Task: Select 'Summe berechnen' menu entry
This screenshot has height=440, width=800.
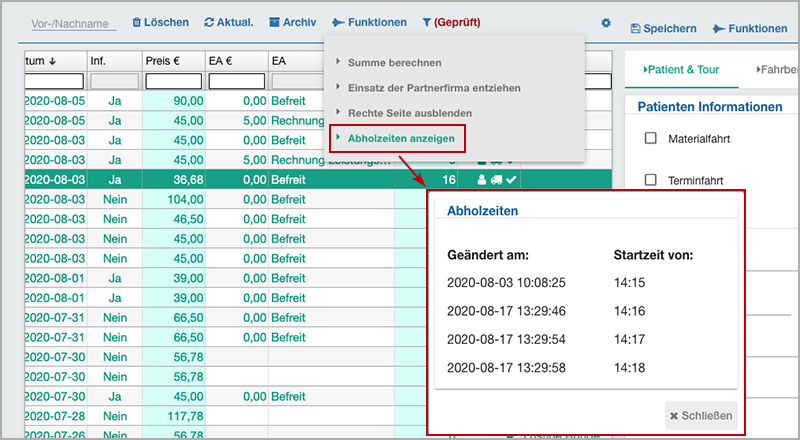Action: click(x=394, y=63)
